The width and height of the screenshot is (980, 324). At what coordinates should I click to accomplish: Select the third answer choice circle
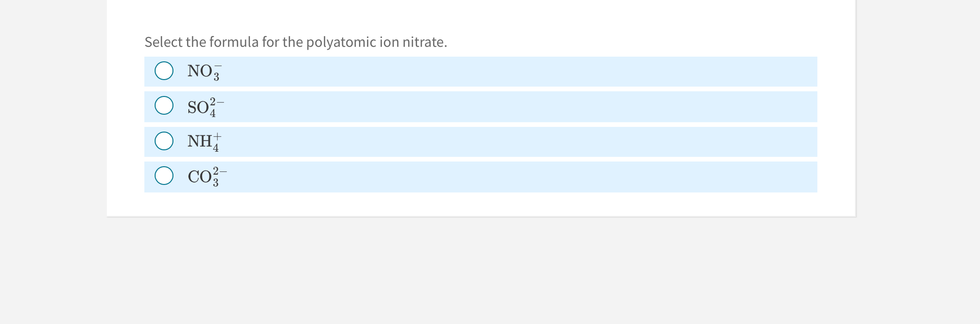click(164, 141)
